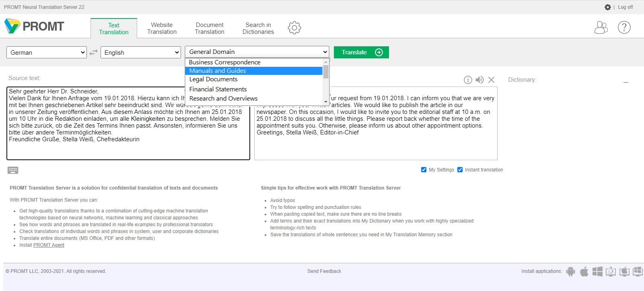Toggle the Instant translation checkbox
The width and height of the screenshot is (644, 291).
(x=460, y=170)
